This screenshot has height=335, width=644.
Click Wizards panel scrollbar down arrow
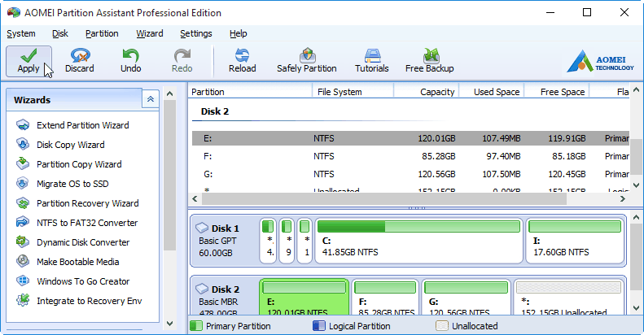169,324
